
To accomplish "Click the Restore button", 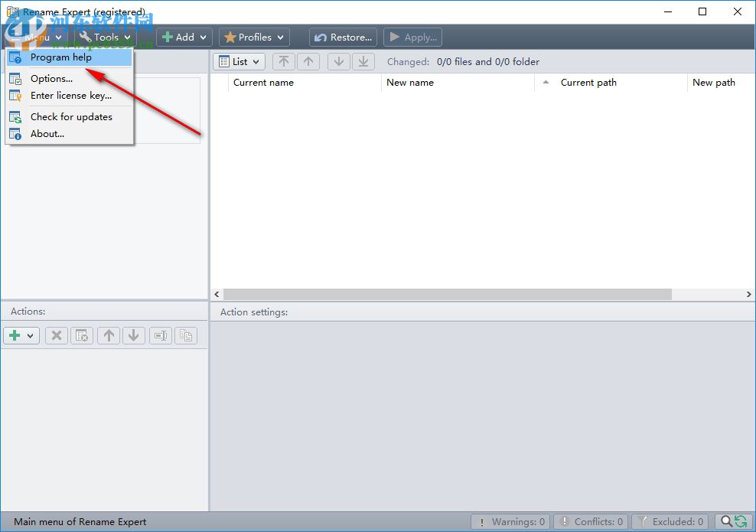I will tap(343, 37).
